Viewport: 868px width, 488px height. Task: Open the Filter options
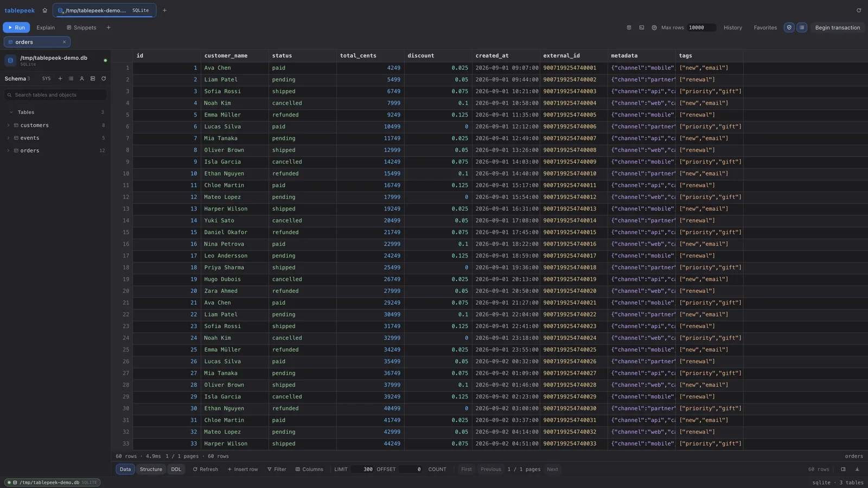277,470
